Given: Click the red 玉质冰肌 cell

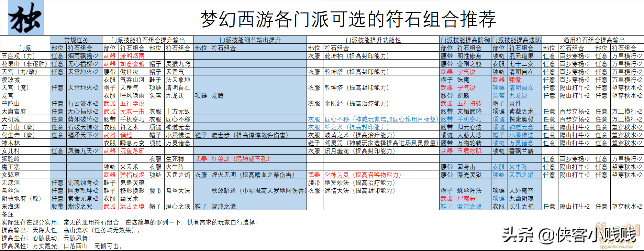Looking at the screenshot, I should pyautogui.click(x=474, y=151).
